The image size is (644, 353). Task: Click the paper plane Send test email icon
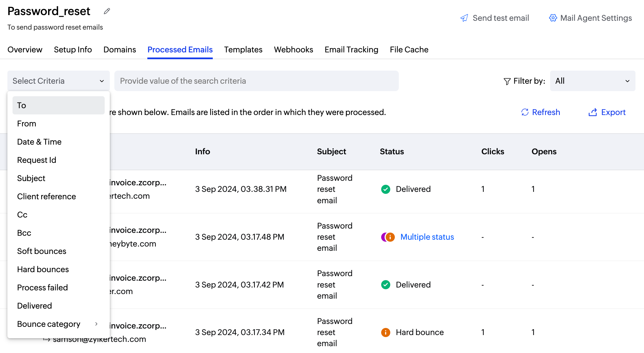point(464,18)
